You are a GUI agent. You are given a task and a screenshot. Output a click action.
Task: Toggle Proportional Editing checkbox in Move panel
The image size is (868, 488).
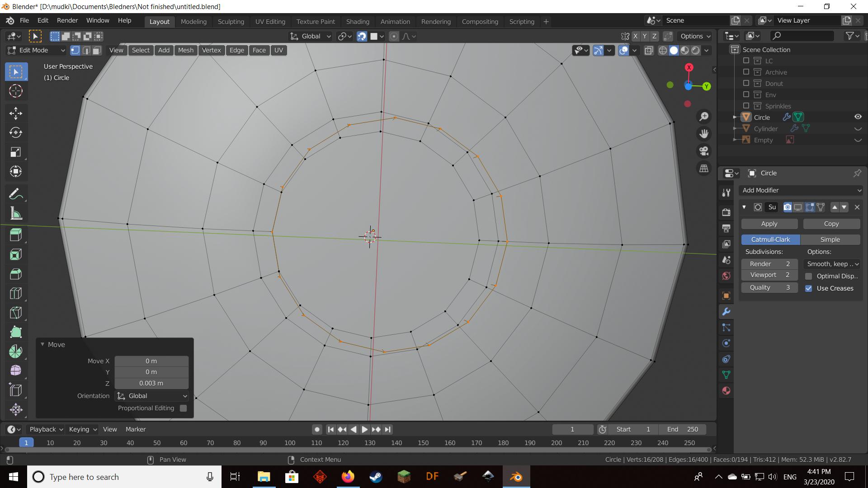(183, 408)
